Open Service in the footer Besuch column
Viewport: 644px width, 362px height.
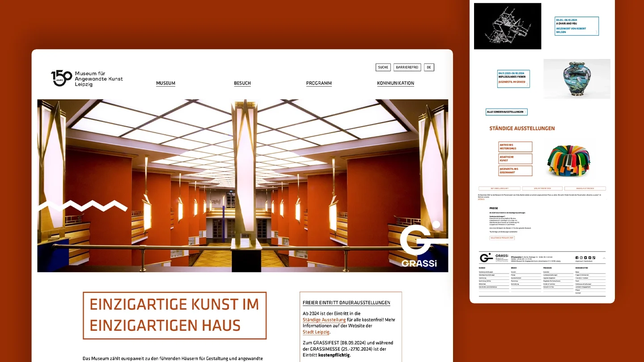513,272
